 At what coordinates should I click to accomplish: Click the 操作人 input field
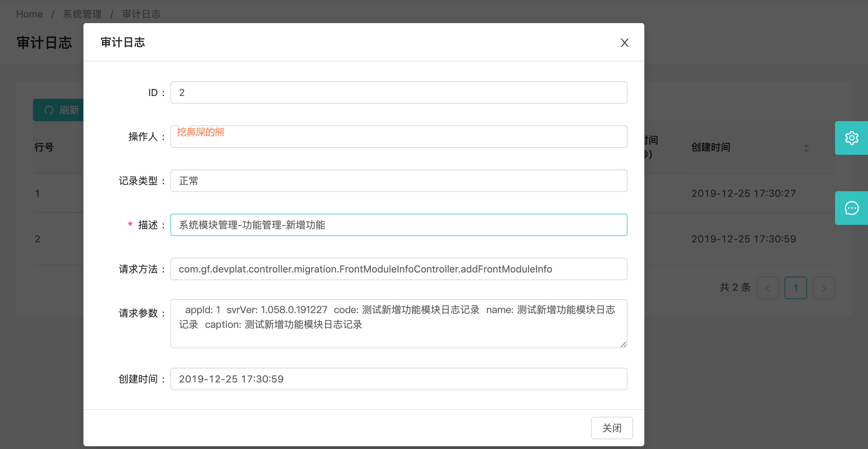tap(398, 137)
